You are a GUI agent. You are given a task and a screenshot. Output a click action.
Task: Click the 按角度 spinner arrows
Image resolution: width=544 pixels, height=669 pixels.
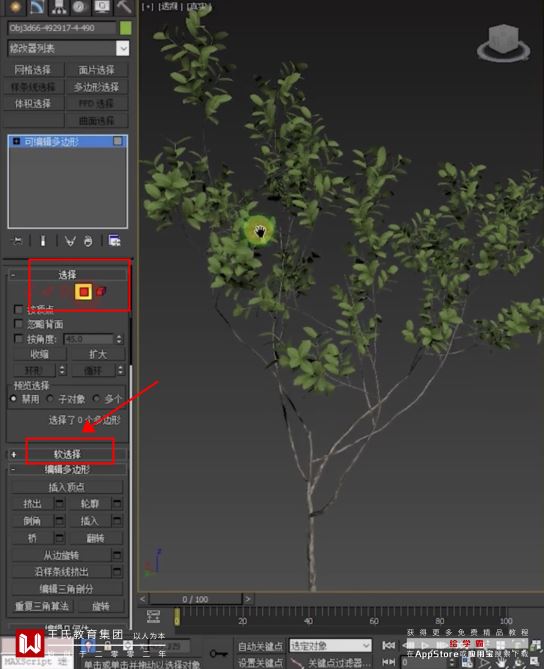[x=119, y=339]
